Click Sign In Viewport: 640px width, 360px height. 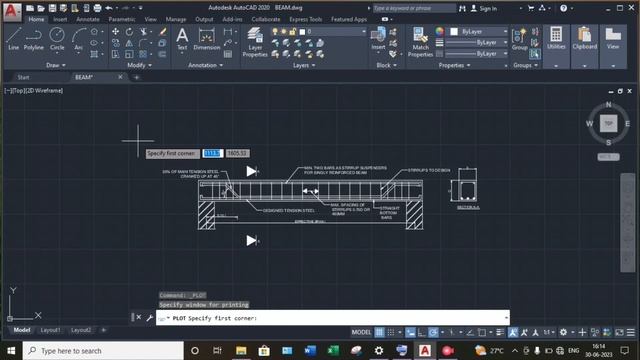484,8
